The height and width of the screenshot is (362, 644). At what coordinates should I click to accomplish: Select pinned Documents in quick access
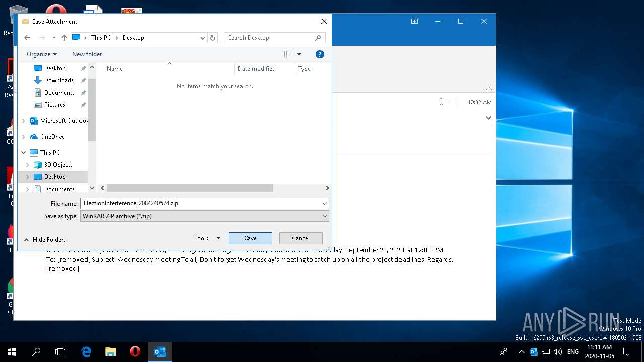[59, 93]
